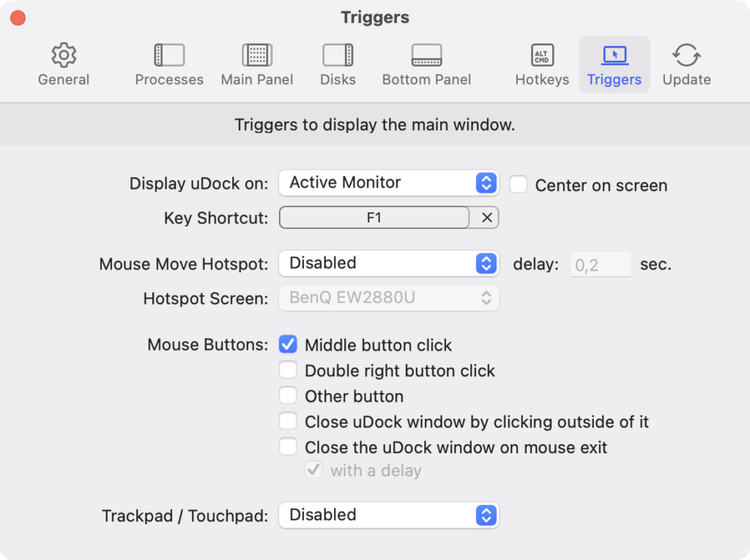Image resolution: width=750 pixels, height=560 pixels.
Task: Open the Mouse Move Hotspot dropdown
Action: click(x=388, y=263)
